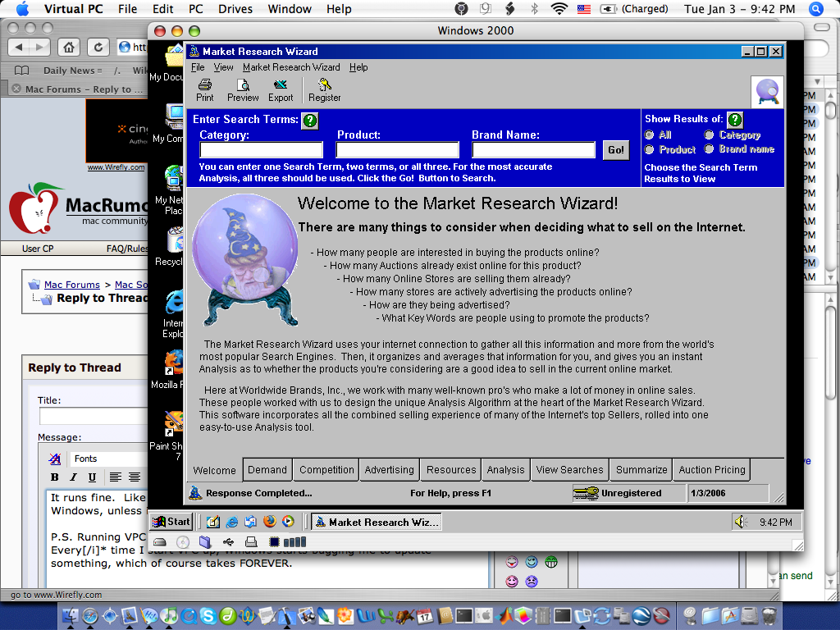Open the View Searches tab
The width and height of the screenshot is (840, 630).
pos(569,470)
